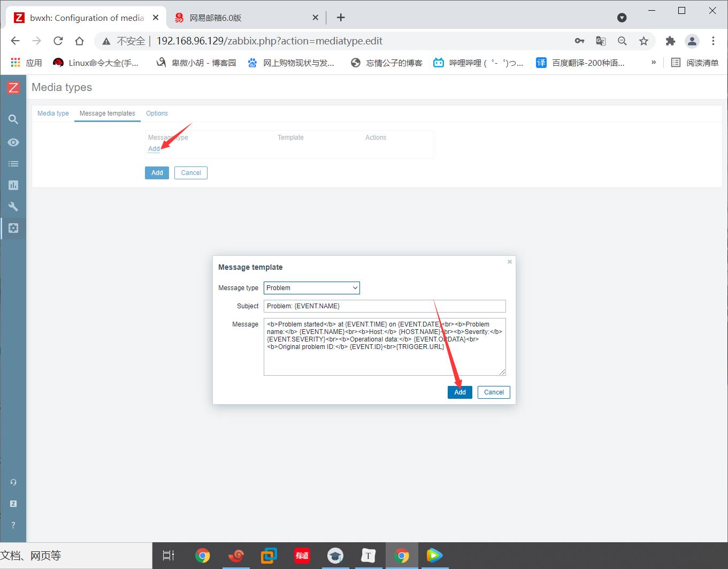Open the VMware icon on taskbar

point(269,556)
